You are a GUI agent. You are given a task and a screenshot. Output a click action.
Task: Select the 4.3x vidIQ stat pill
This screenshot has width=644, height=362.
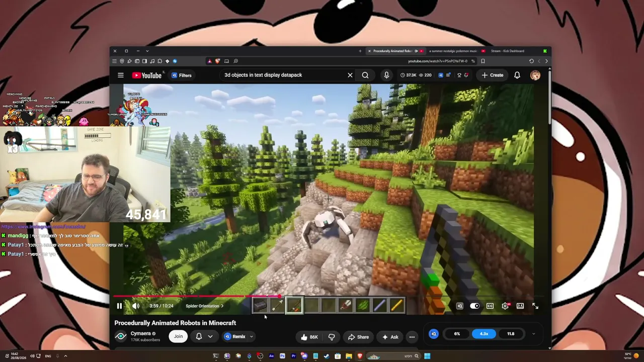click(484, 334)
